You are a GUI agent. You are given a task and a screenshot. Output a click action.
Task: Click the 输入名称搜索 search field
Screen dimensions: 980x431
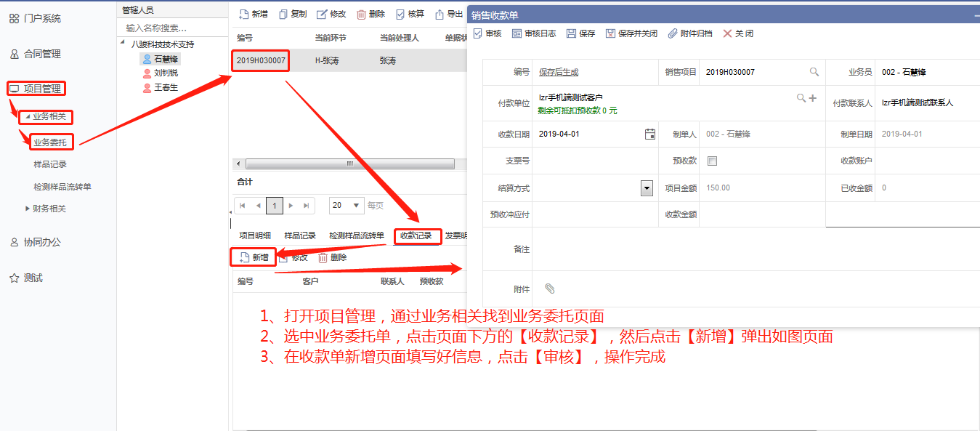(174, 28)
